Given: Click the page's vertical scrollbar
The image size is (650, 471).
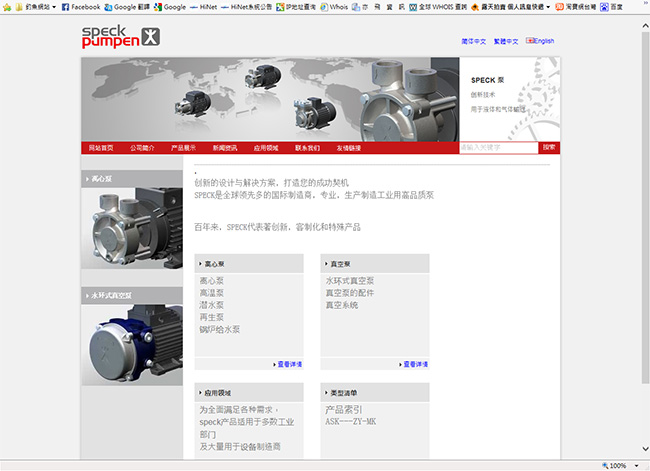Looking at the screenshot, I should 644,200.
